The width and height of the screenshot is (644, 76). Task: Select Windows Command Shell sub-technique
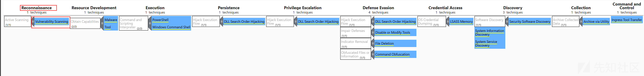pos(171,27)
